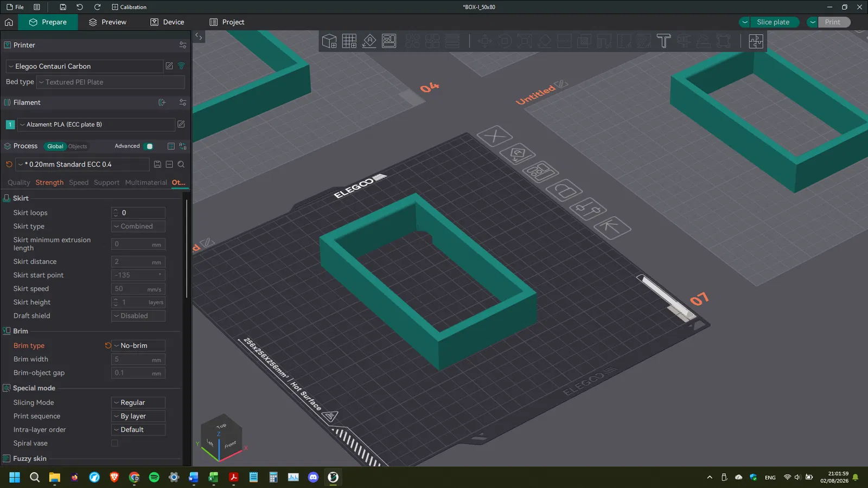
Task: Open the Support settings tab
Action: point(106,183)
